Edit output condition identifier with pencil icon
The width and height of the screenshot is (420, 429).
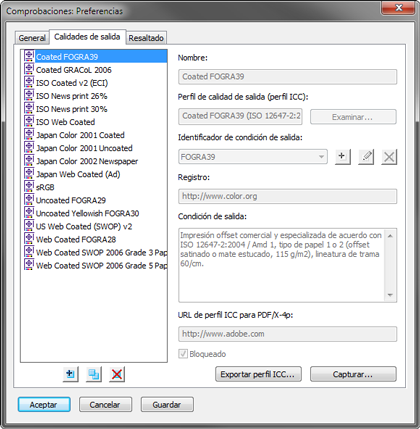366,157
